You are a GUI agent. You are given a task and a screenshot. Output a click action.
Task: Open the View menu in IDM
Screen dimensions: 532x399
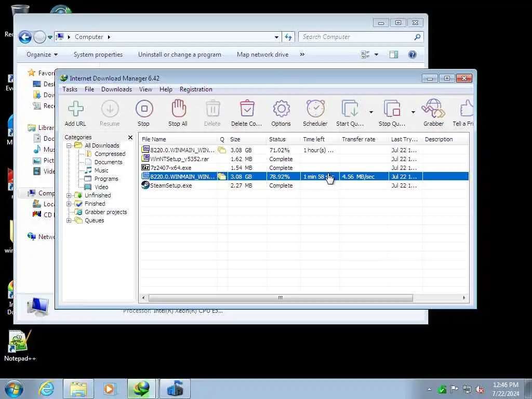145,89
